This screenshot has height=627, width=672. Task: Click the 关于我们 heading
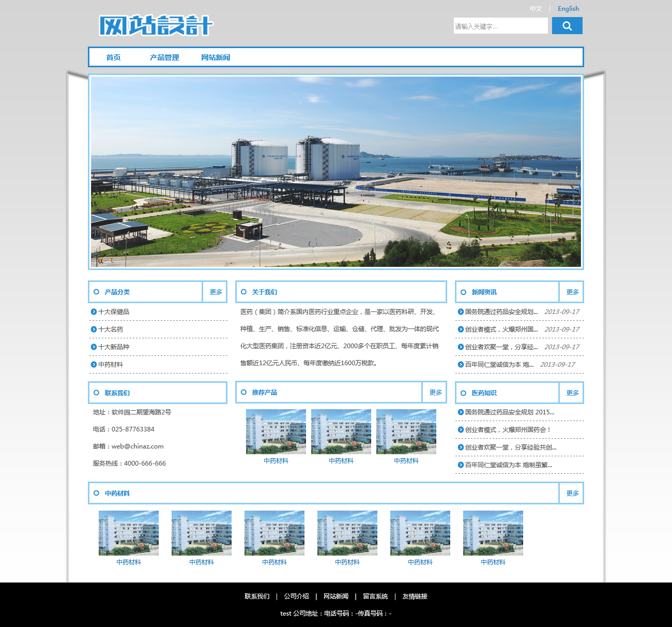pyautogui.click(x=264, y=292)
